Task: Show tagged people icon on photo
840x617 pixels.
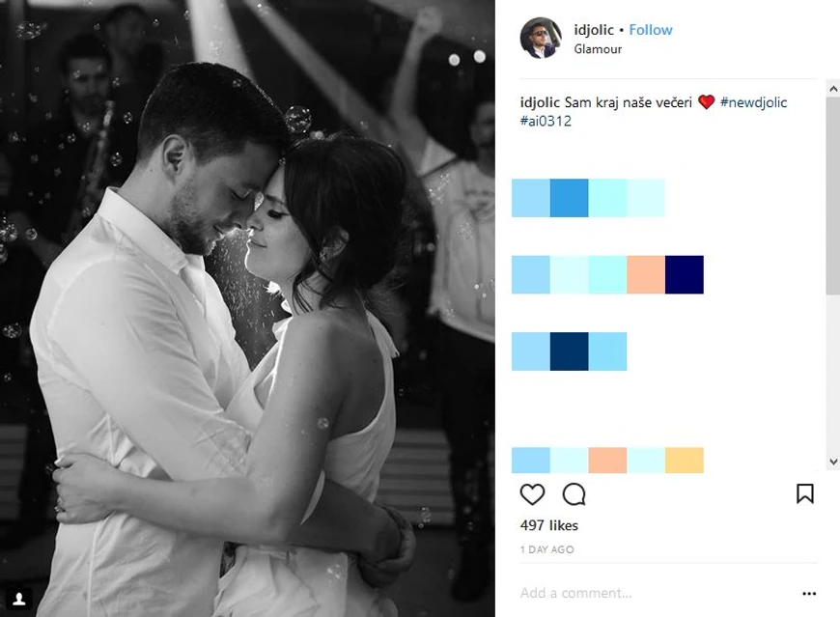Action: coord(19,599)
